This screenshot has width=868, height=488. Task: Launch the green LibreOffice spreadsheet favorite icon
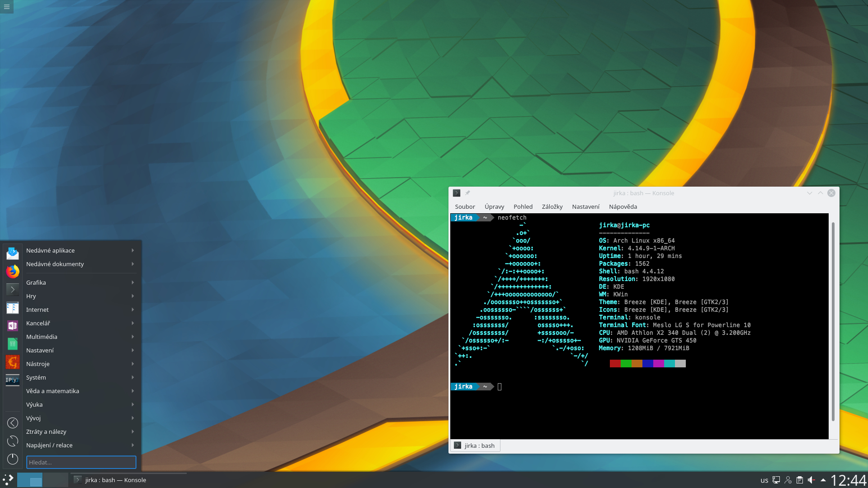13,344
